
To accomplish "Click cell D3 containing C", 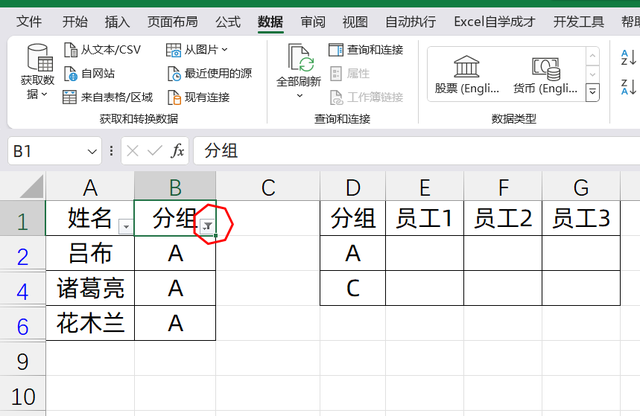I will [x=353, y=288].
